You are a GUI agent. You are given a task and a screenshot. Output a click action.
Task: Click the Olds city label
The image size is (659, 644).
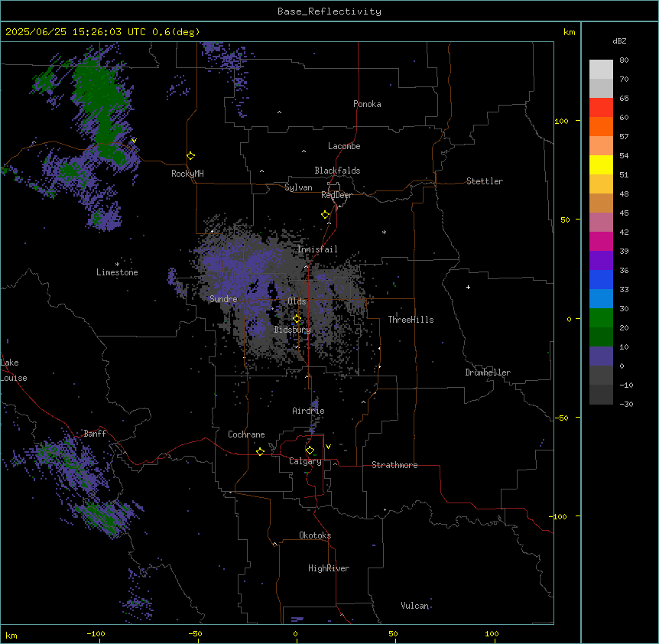(297, 301)
